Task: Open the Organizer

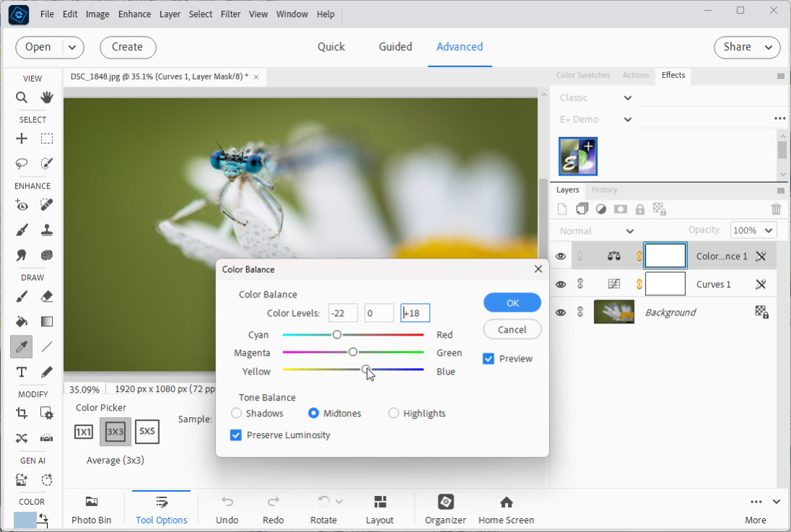Action: (x=446, y=510)
